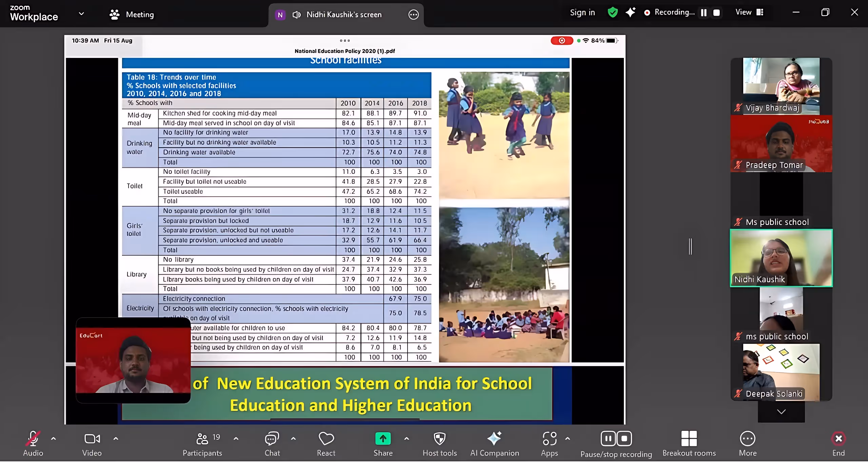Open the React heart icon
This screenshot has height=462, width=868.
(326, 439)
